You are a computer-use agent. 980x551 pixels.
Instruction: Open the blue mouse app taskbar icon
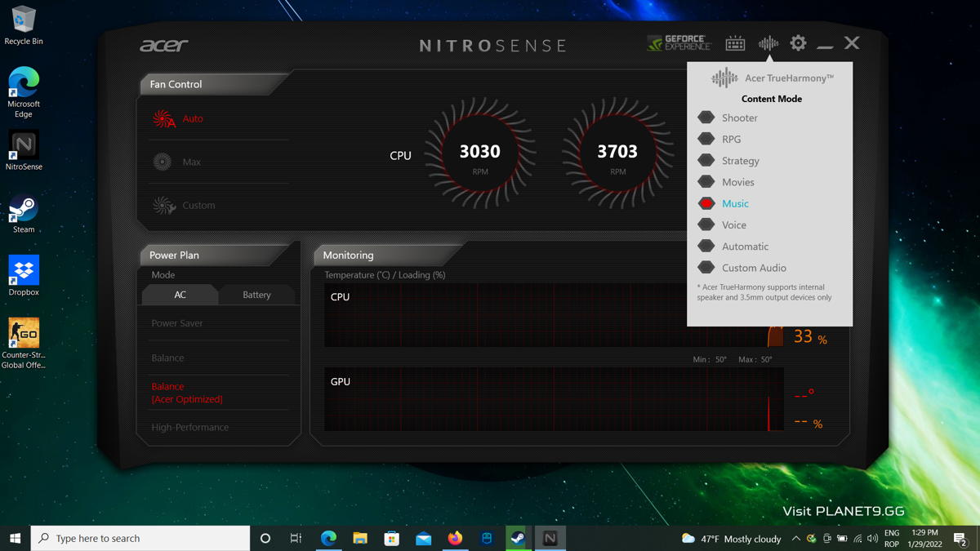(x=487, y=538)
